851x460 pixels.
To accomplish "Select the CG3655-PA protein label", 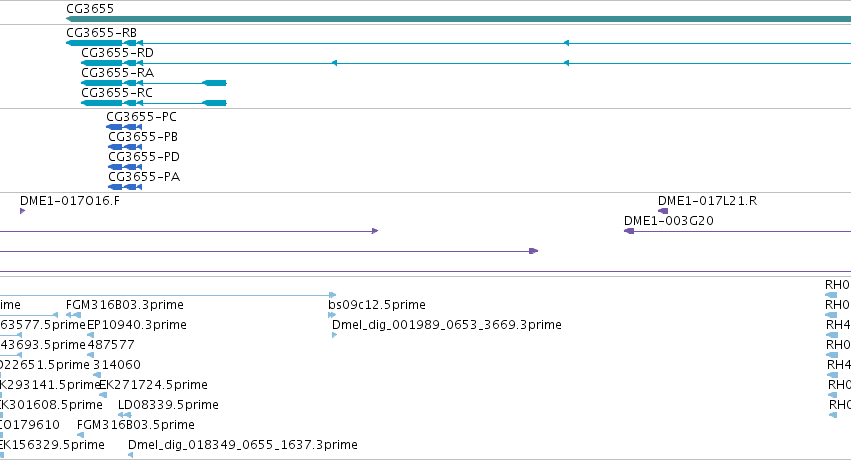I will coord(144,177).
